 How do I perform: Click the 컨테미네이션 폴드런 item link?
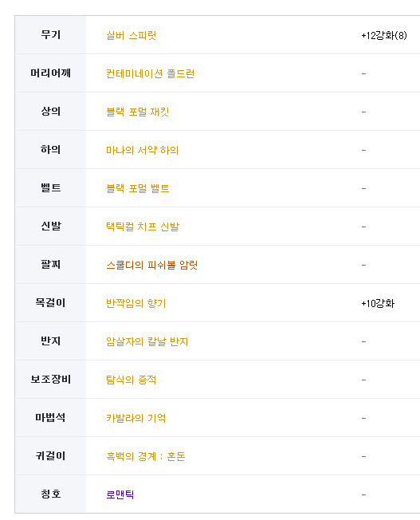coord(150,73)
